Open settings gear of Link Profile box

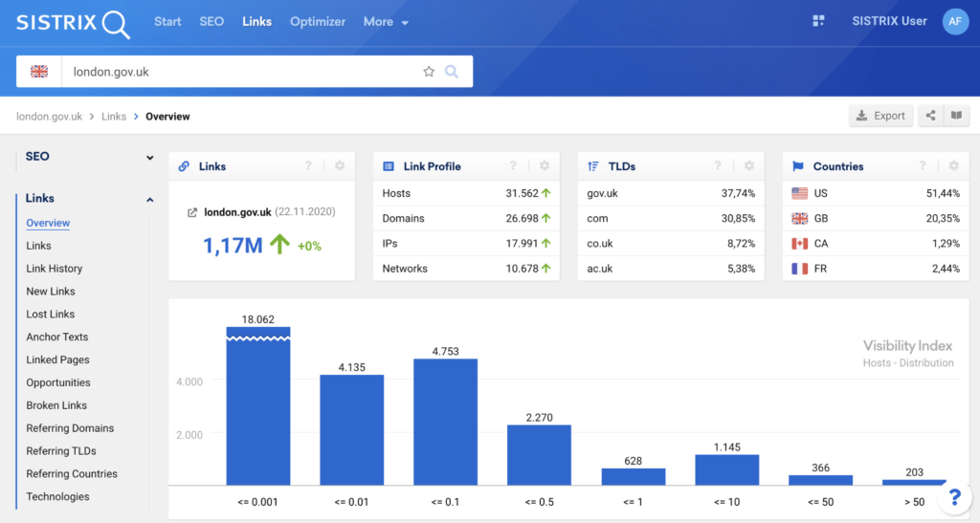tap(545, 166)
